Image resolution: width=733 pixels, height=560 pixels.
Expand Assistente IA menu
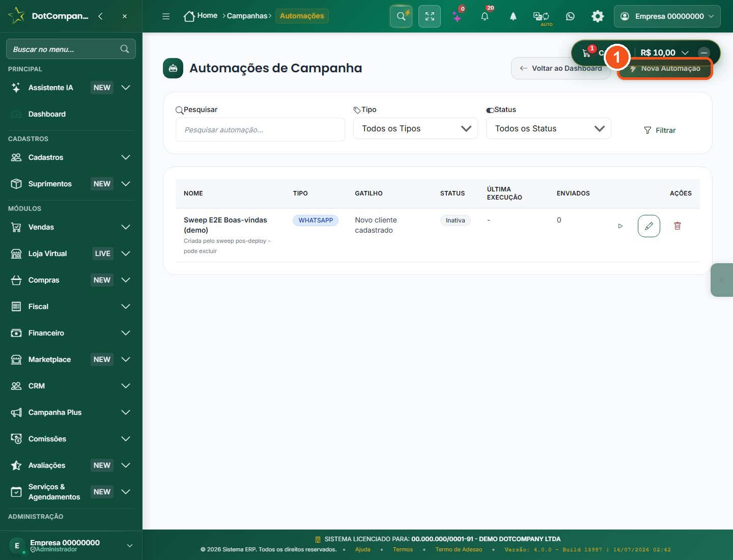click(71, 88)
